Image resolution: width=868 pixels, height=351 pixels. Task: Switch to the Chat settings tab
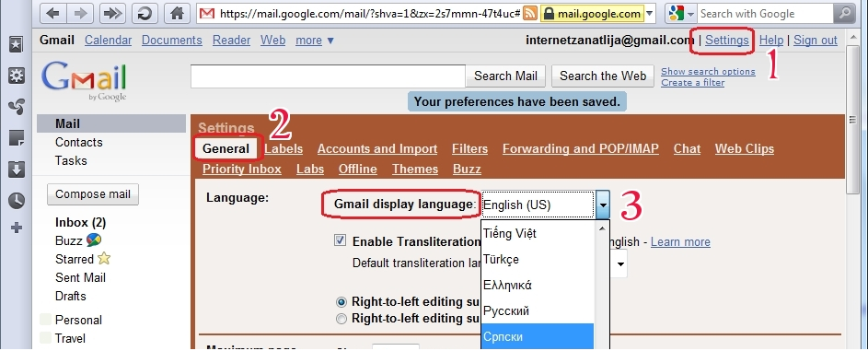click(x=687, y=148)
